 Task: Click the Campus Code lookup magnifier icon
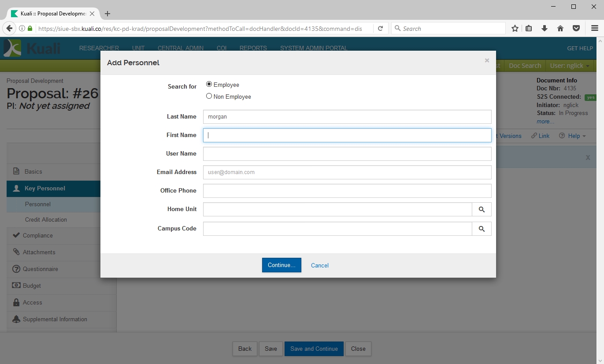(x=482, y=229)
